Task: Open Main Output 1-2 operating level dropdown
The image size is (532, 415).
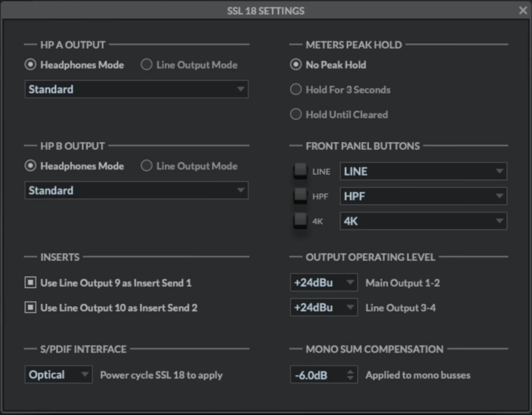Action: point(324,282)
